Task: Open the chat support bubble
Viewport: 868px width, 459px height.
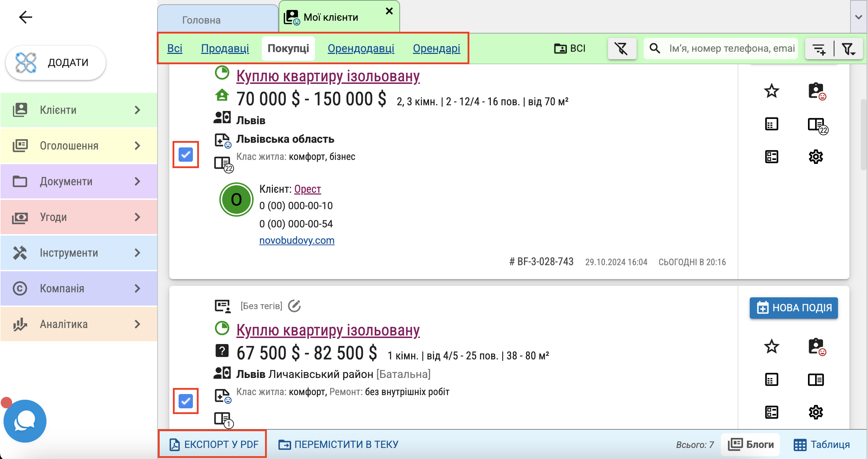Action: [25, 421]
